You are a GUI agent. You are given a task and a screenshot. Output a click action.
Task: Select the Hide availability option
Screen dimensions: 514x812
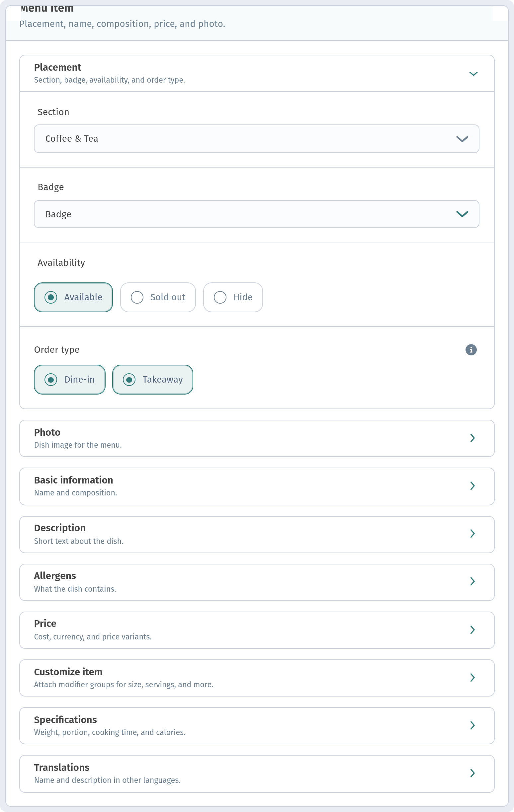[x=233, y=297]
